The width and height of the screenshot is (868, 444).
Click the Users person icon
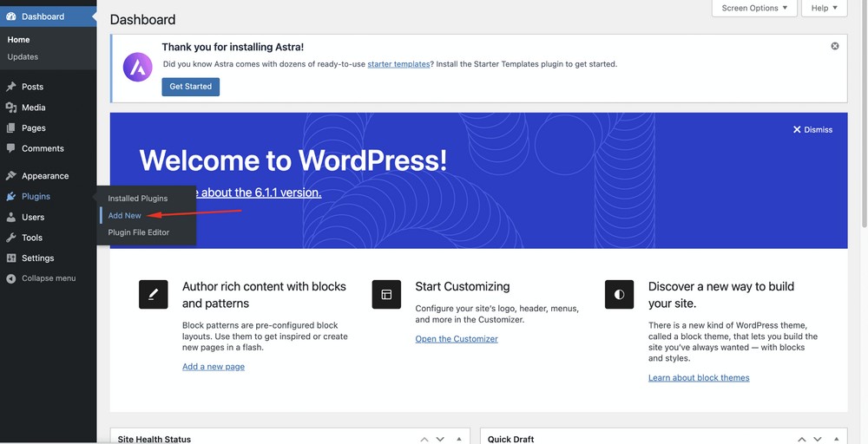click(x=11, y=218)
